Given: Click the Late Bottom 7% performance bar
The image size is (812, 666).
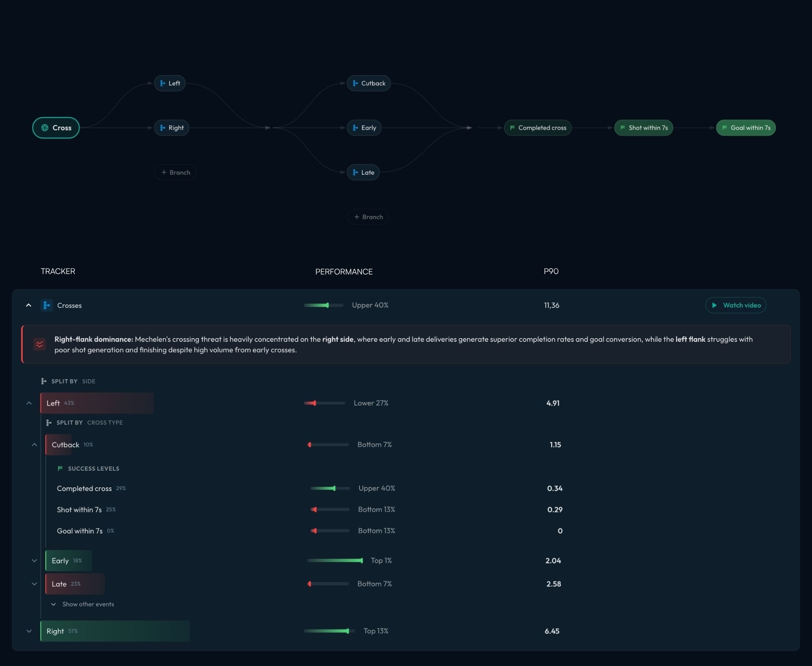Looking at the screenshot, I should click(x=328, y=584).
